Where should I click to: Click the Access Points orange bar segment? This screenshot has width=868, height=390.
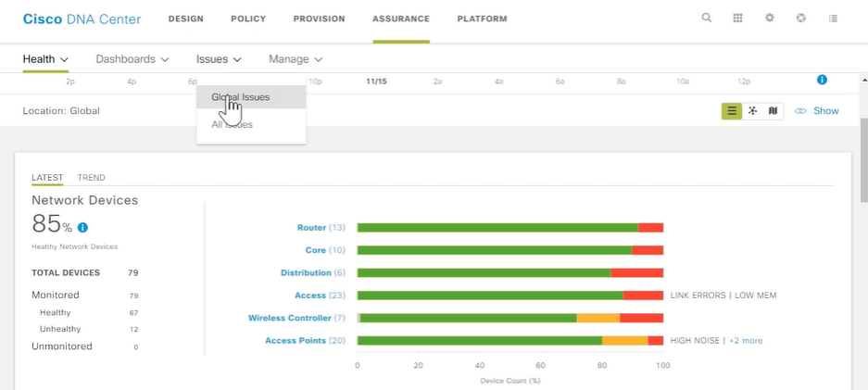[625, 341]
